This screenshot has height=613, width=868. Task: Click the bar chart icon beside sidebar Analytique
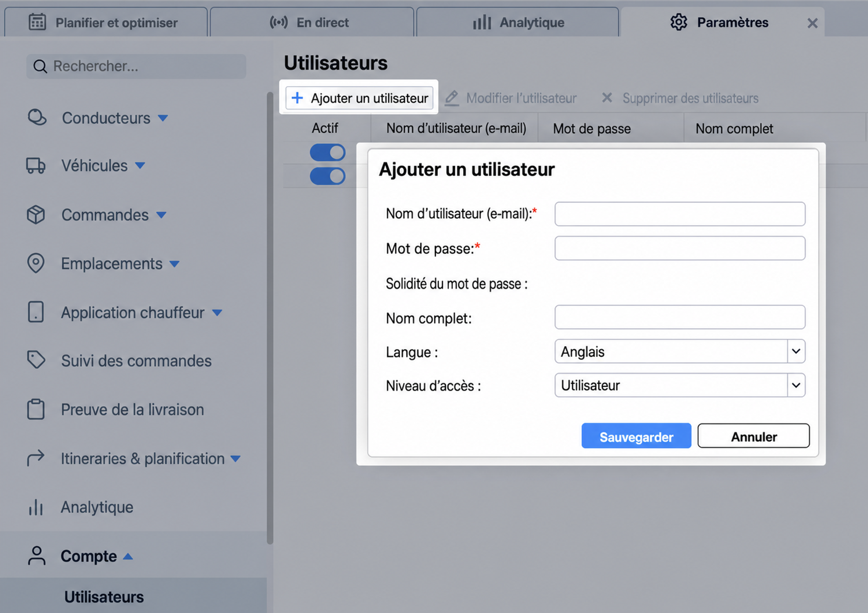pyautogui.click(x=36, y=507)
